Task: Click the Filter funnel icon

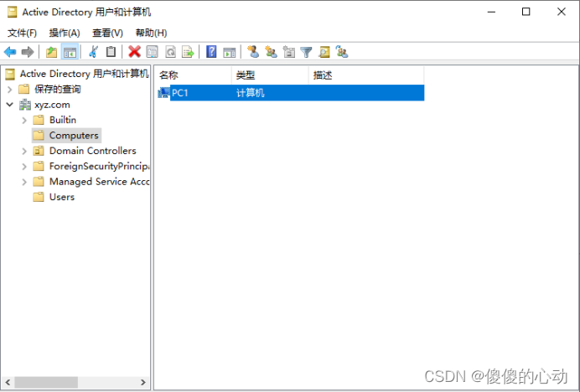Action: (306, 52)
